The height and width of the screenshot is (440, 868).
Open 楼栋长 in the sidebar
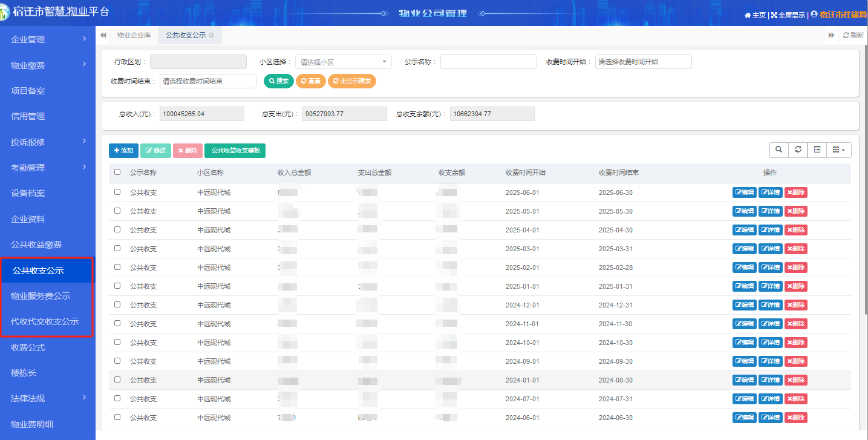(x=48, y=373)
